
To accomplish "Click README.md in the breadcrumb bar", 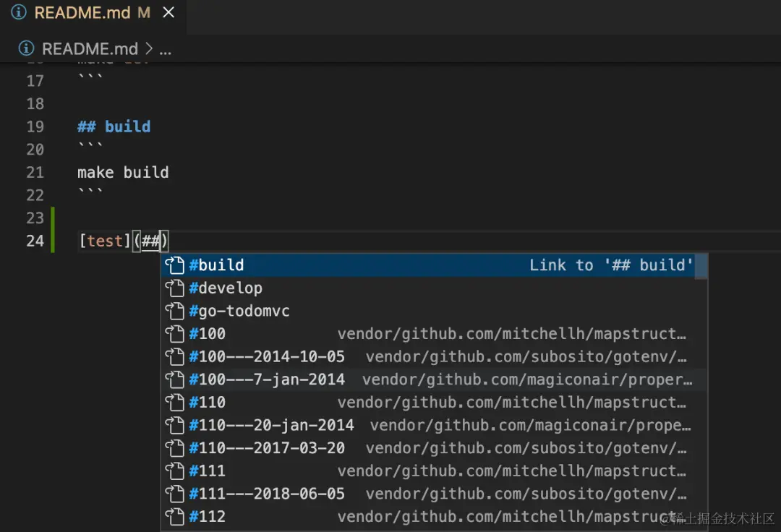I will coord(90,48).
